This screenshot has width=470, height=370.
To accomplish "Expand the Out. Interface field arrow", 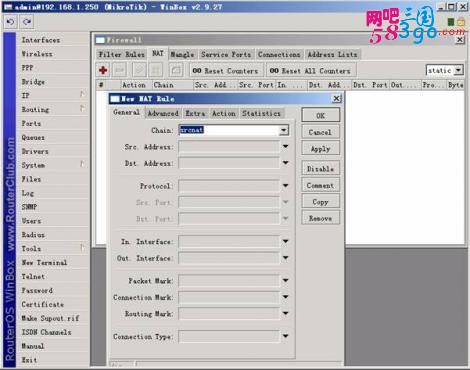I will click(x=286, y=258).
